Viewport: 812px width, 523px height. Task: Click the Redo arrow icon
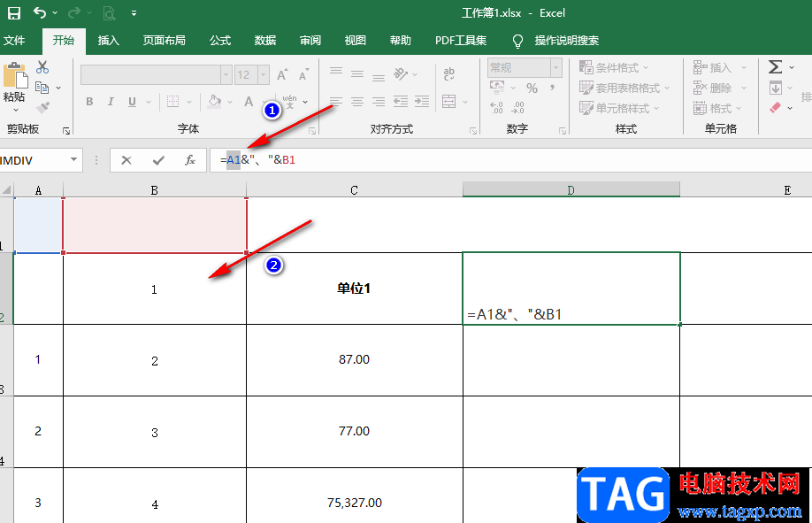point(74,13)
